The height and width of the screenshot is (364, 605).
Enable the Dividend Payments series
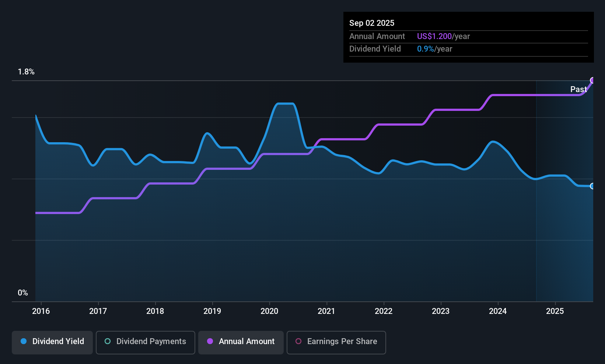(x=145, y=342)
